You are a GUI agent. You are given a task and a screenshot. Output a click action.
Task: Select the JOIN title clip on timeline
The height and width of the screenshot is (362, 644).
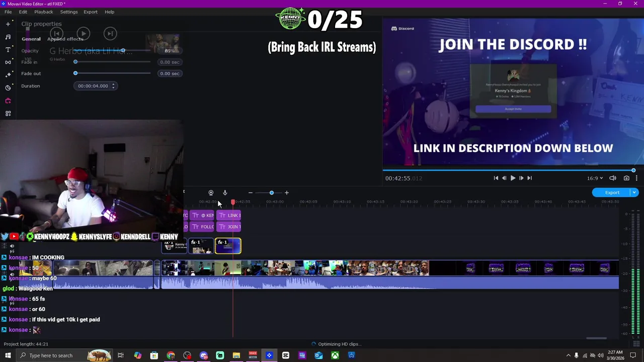[229, 227]
